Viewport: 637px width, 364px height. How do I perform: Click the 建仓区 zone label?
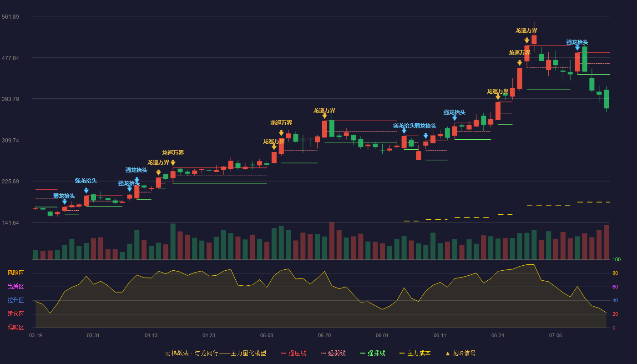click(x=15, y=314)
